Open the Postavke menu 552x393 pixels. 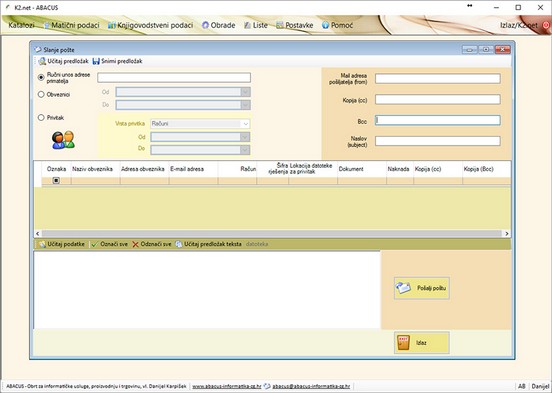295,25
